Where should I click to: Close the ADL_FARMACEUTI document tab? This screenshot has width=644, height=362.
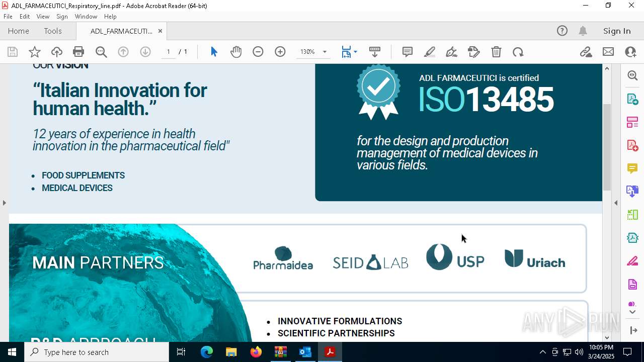tap(160, 31)
